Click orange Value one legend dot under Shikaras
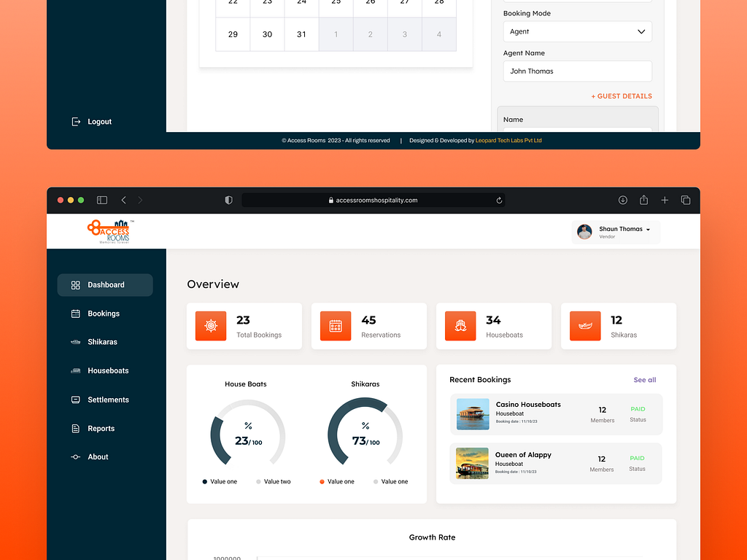The image size is (747, 560). coord(322,482)
